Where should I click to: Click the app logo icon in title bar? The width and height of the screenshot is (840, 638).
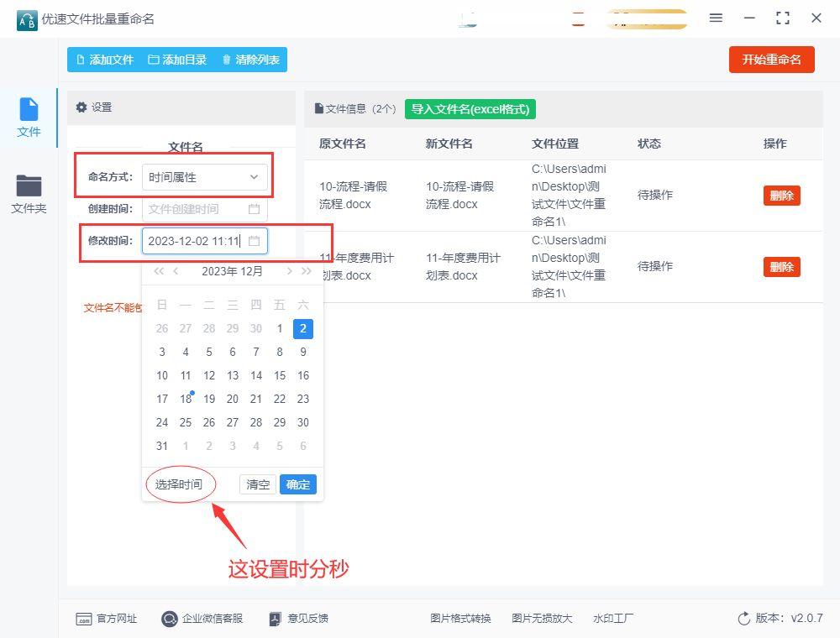click(x=27, y=20)
